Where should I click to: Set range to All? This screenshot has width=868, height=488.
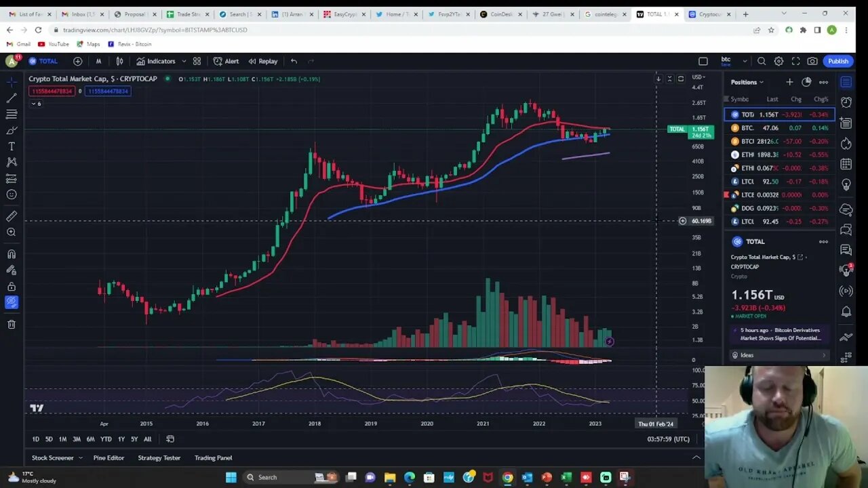tap(147, 439)
